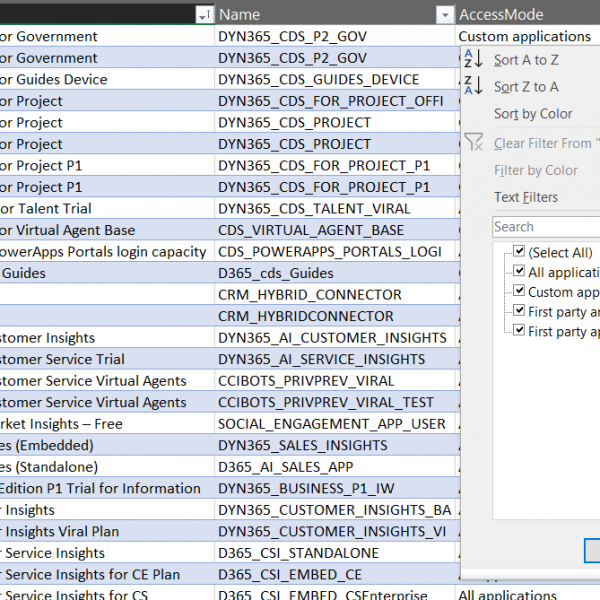
Task: Open the Sort by Color submenu
Action: pos(533,114)
